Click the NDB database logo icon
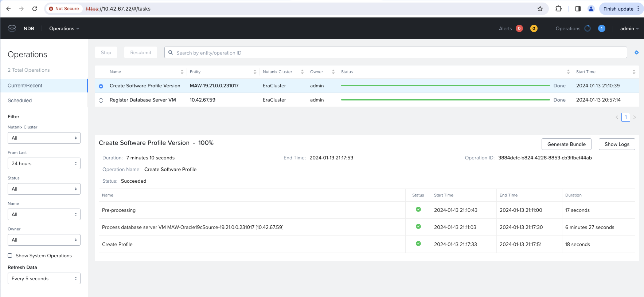 (x=12, y=28)
